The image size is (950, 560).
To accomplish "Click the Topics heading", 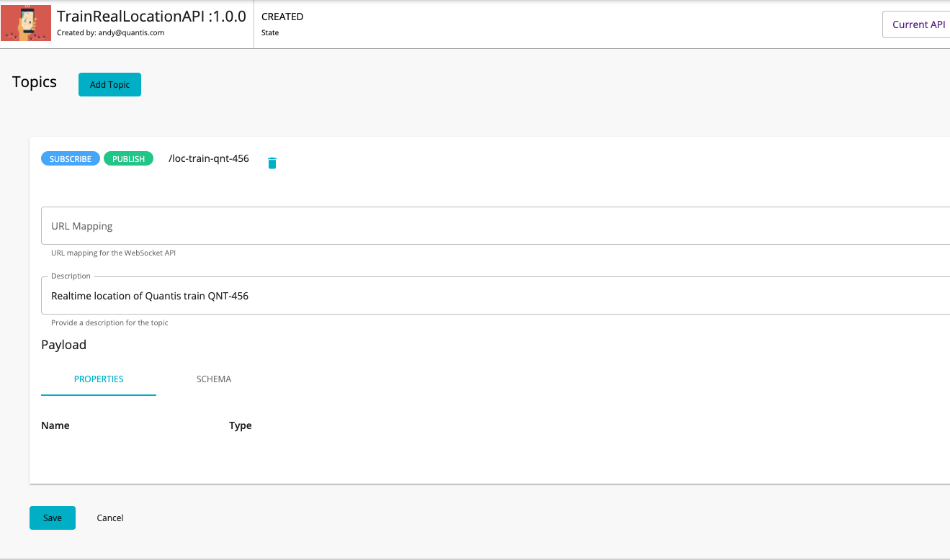I will click(x=35, y=82).
